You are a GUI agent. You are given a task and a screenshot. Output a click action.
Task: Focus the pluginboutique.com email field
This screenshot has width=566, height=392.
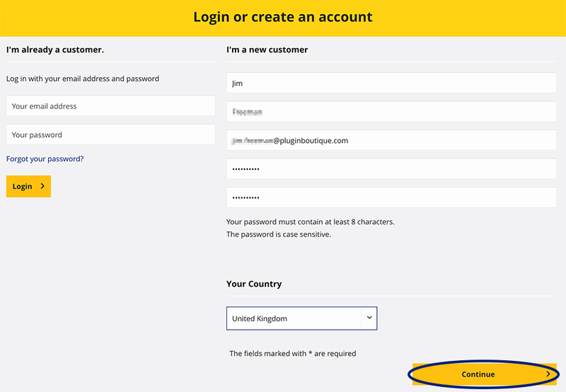[x=391, y=141]
